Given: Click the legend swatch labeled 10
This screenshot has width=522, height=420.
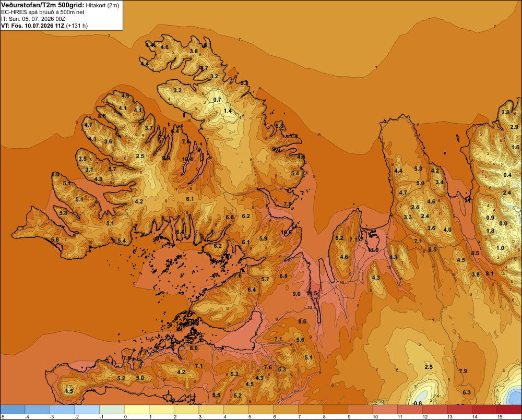Looking at the screenshot, I should (385, 410).
